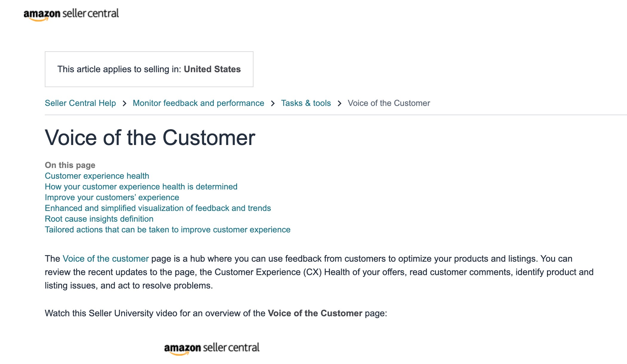
Task: Click the chevron after Tasks & tools
Action: (340, 103)
